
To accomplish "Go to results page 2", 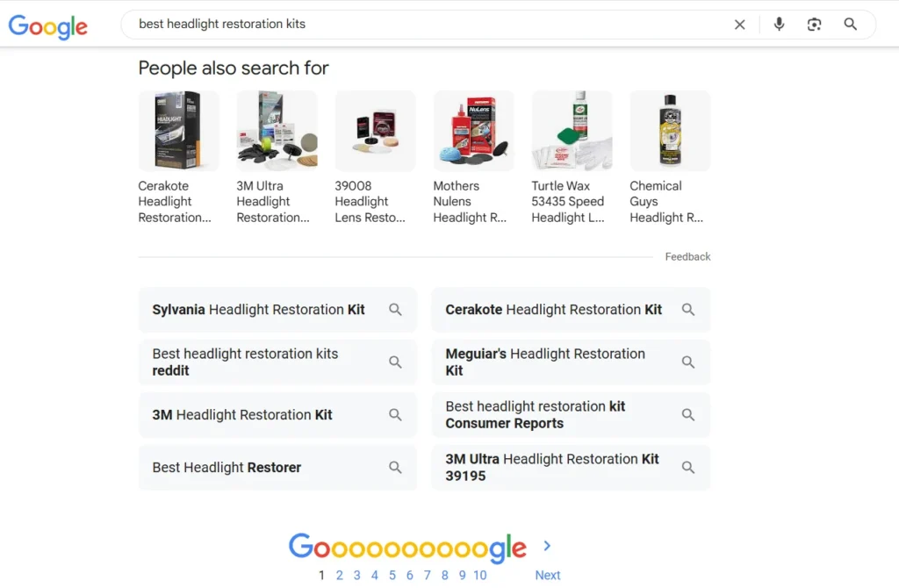I will click(x=340, y=576).
